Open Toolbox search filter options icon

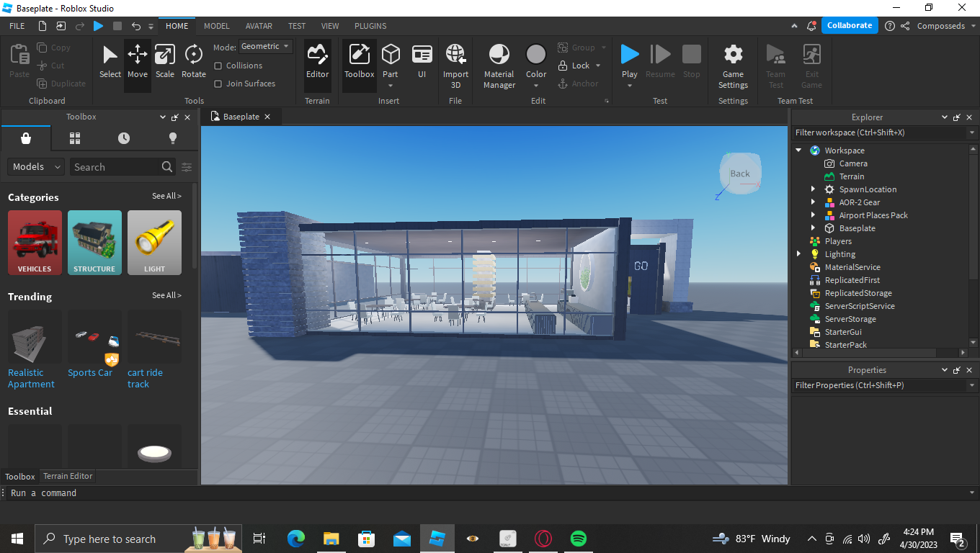pos(187,167)
